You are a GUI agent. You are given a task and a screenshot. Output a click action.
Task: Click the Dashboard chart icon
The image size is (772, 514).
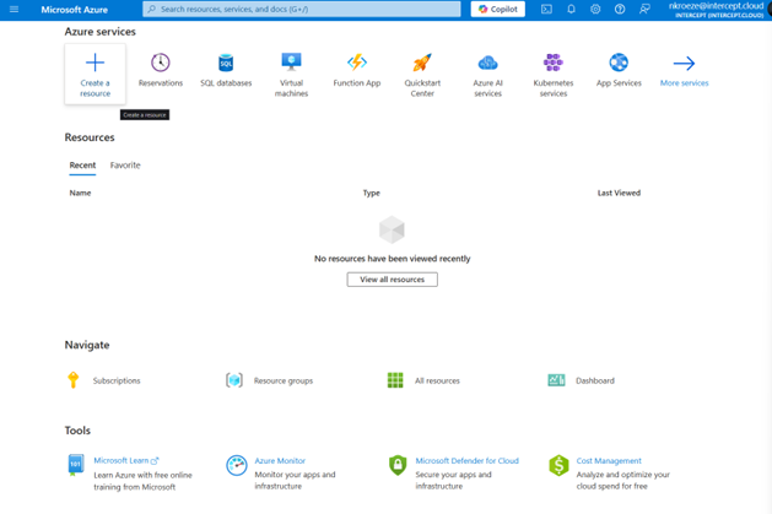(x=556, y=380)
